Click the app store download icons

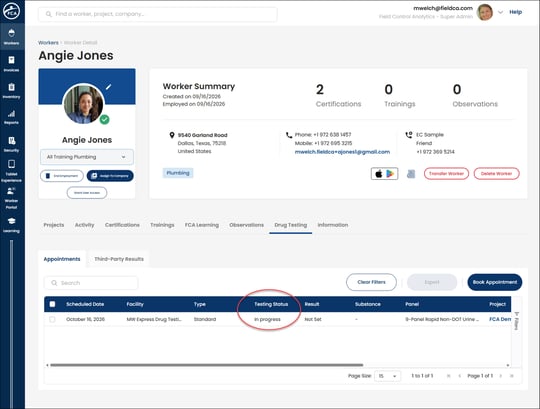384,174
